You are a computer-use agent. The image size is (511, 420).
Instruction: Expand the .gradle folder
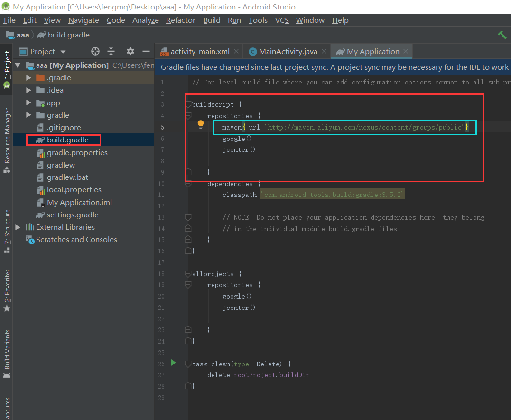tap(28, 78)
